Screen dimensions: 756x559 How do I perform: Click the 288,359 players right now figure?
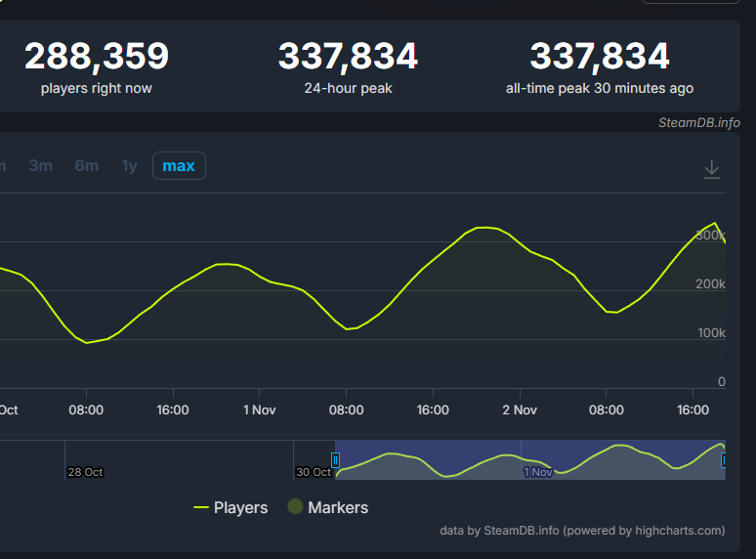[97, 56]
